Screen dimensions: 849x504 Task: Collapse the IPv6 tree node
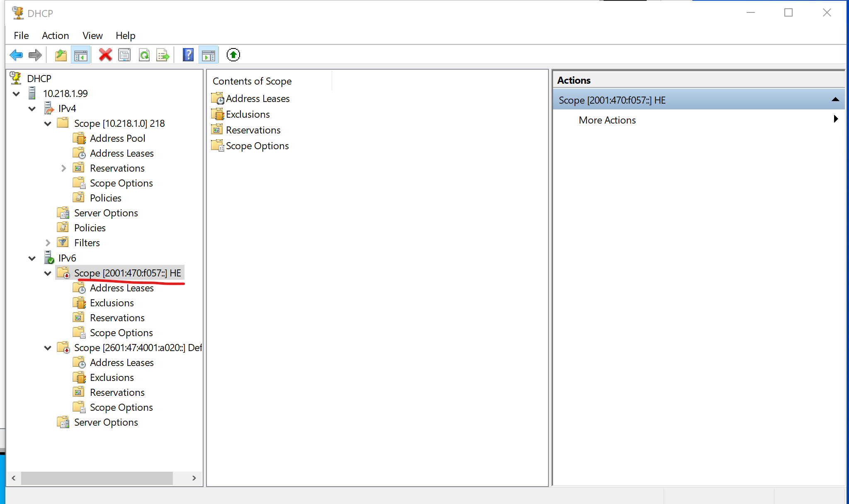[x=32, y=258]
